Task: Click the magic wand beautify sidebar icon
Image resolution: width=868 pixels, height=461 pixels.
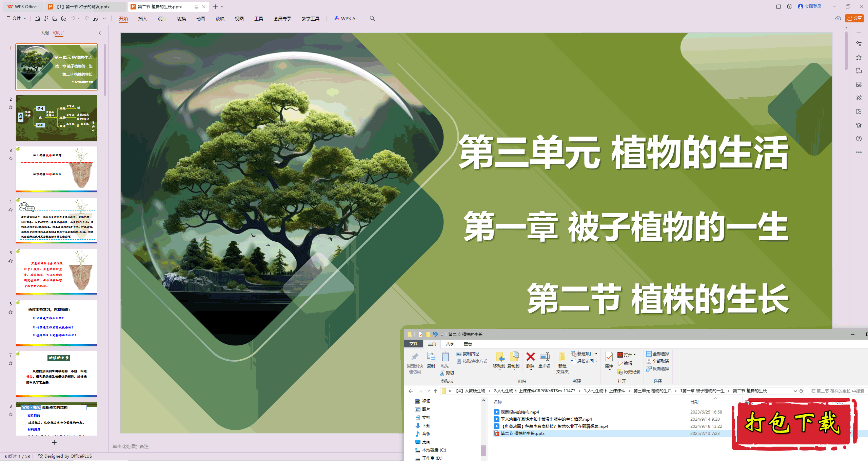Action: click(859, 98)
